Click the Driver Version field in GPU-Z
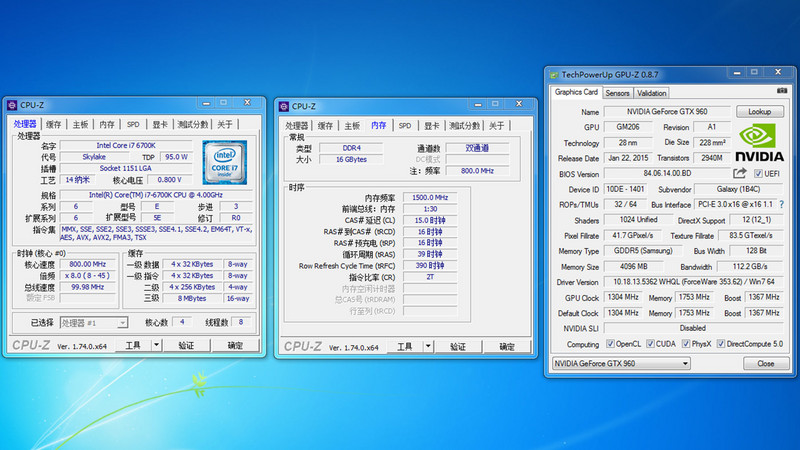Screen dimensions: 800x450 [x=694, y=282]
